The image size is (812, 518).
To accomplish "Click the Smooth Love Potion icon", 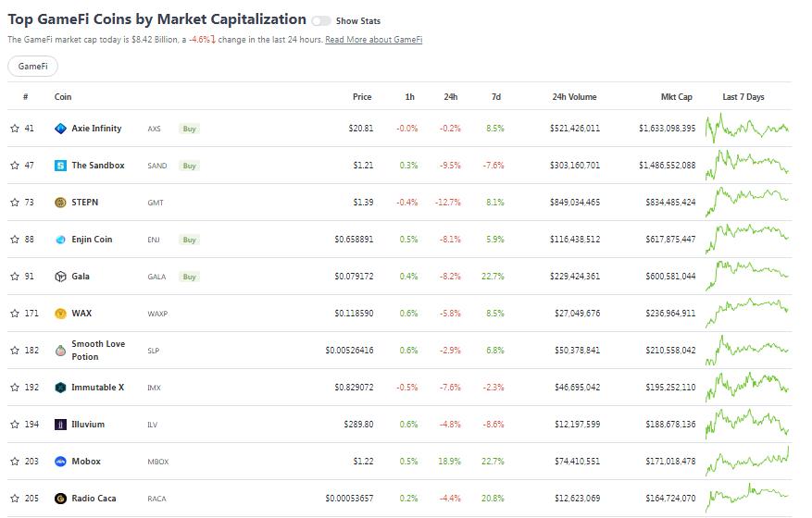I will (x=61, y=351).
